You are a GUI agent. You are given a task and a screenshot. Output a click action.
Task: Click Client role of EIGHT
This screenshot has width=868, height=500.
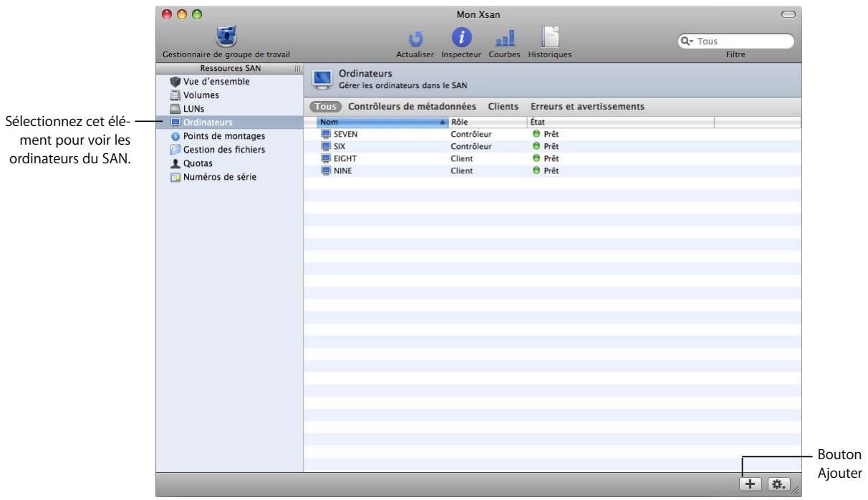point(461,158)
